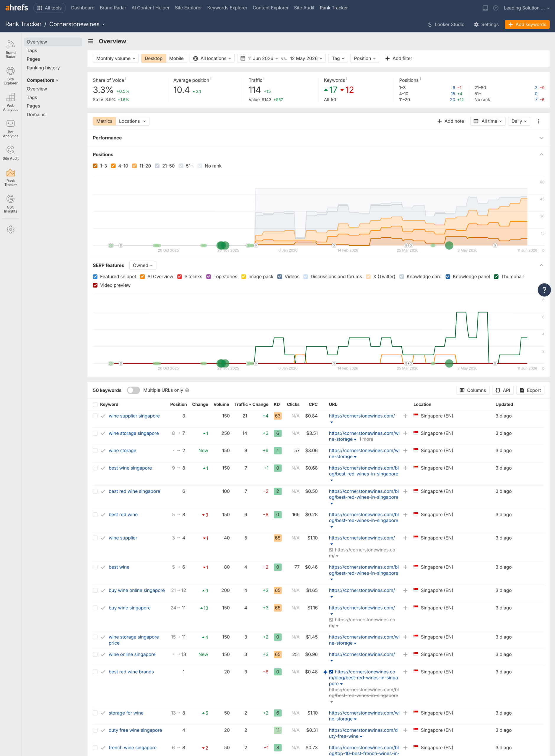This screenshot has height=756, width=555.
Task: Enable the No rank checkbox
Action: coord(200,166)
